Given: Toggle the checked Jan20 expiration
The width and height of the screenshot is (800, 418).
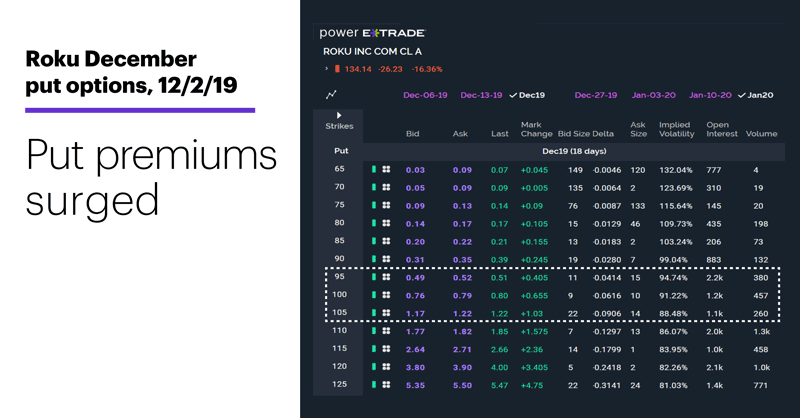Looking at the screenshot, I should (x=756, y=95).
